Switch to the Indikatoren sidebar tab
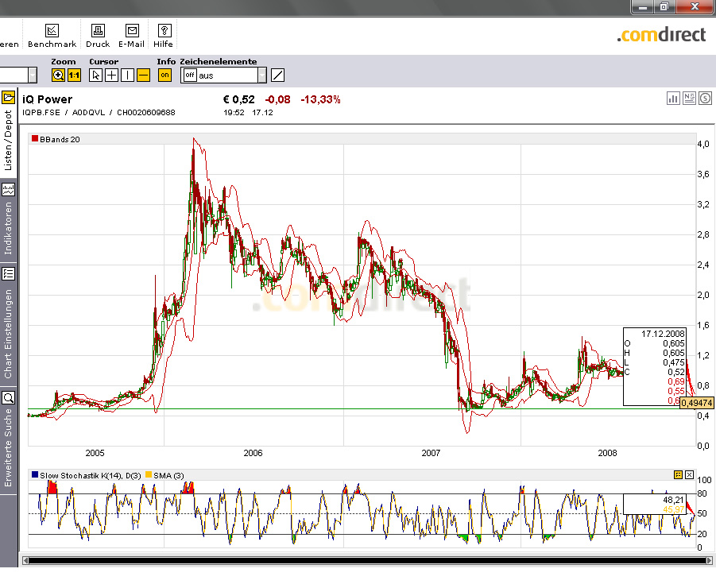 pos(9,222)
